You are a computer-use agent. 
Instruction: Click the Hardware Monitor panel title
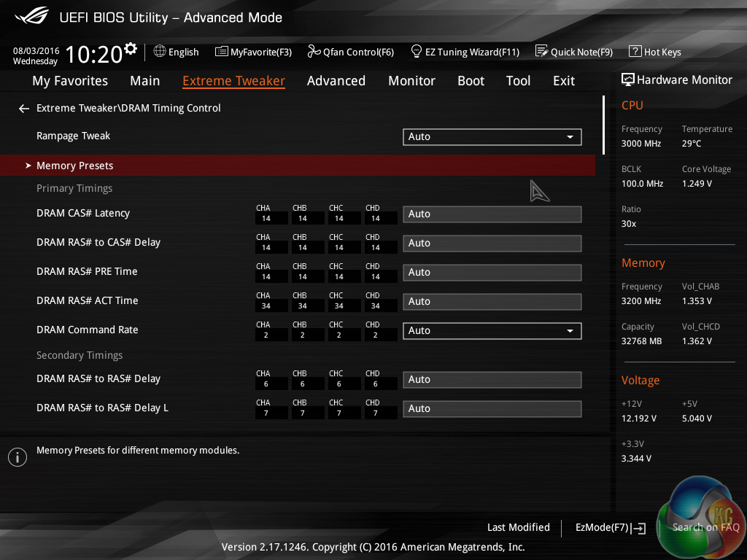coord(684,80)
